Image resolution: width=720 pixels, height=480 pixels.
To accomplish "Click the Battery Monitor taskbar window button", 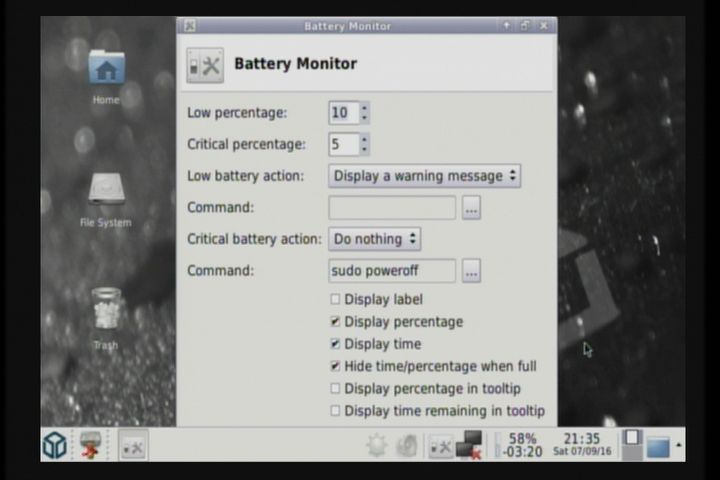I will [133, 445].
